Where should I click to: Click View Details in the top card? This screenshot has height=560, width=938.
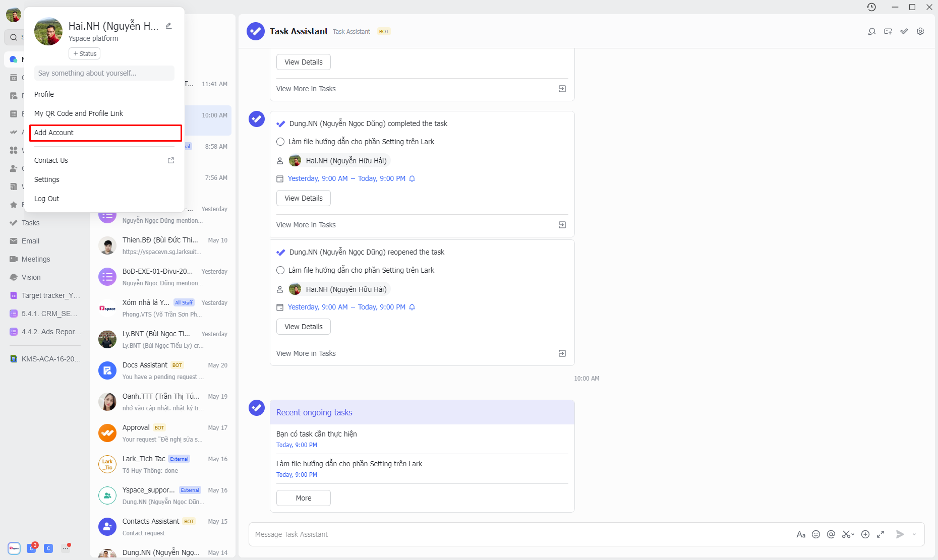point(304,62)
